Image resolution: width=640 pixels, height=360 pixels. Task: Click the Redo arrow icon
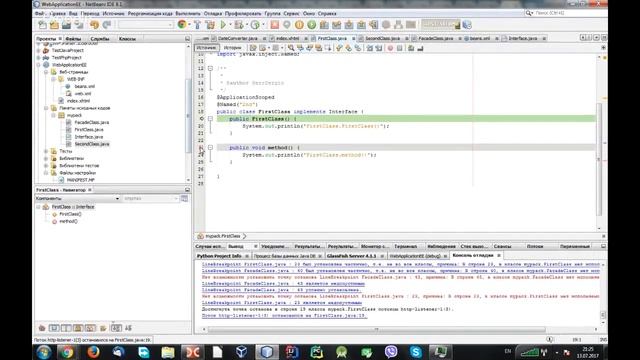(107, 25)
